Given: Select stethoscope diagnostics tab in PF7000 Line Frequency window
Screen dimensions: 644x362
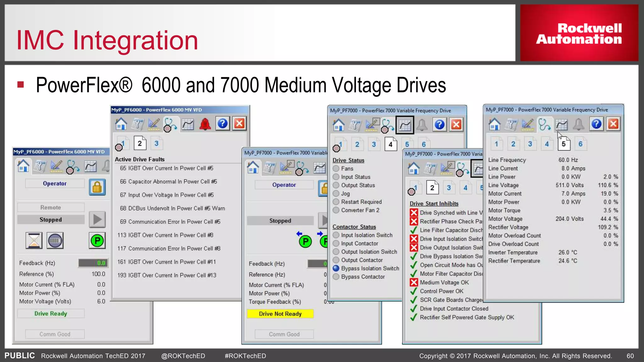Looking at the screenshot, I should click(544, 124).
